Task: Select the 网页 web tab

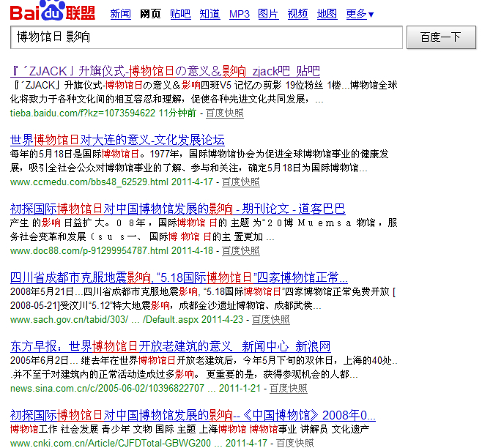Action: point(150,14)
